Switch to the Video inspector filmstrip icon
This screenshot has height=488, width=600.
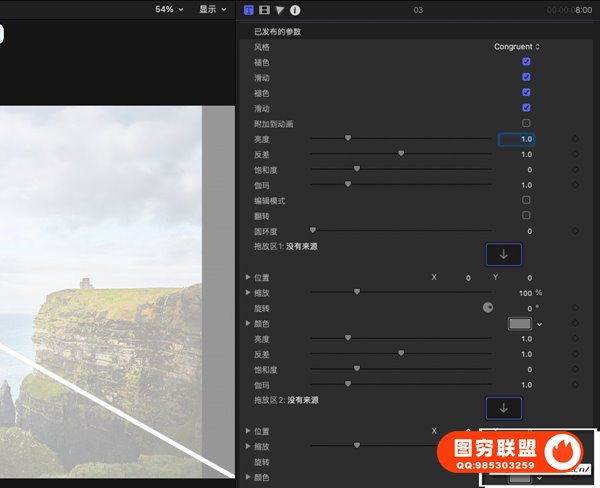[x=264, y=10]
